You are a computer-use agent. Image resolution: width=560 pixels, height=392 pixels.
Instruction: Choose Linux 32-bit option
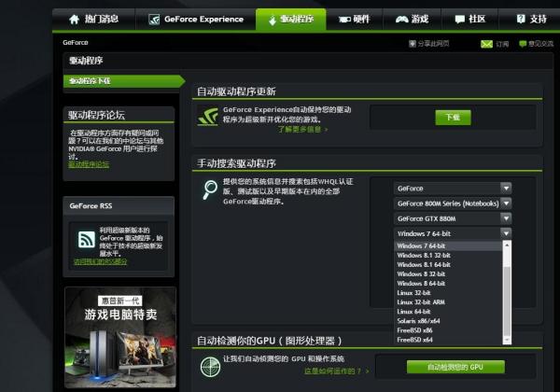448,293
